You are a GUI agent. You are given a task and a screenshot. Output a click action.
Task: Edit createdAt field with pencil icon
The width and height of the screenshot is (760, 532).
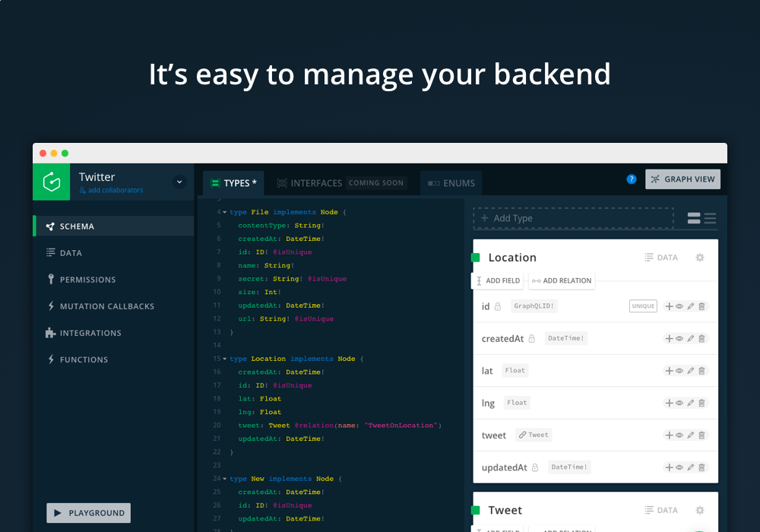tap(691, 339)
